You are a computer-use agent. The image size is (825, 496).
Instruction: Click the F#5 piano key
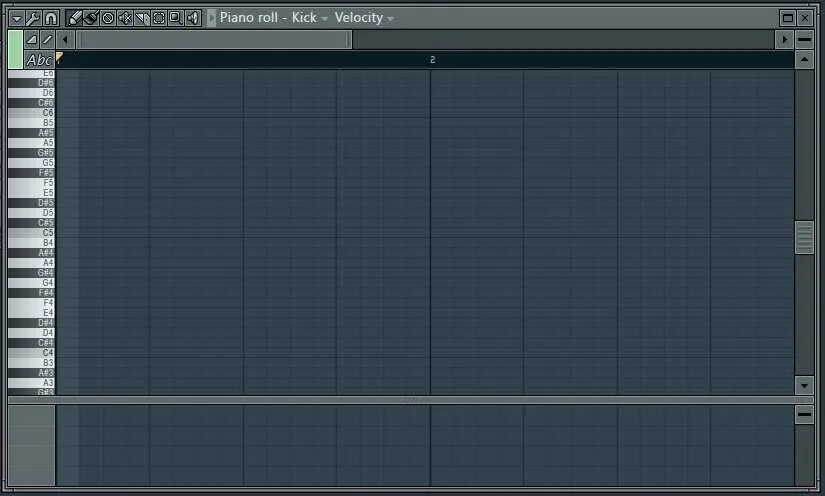click(32, 173)
